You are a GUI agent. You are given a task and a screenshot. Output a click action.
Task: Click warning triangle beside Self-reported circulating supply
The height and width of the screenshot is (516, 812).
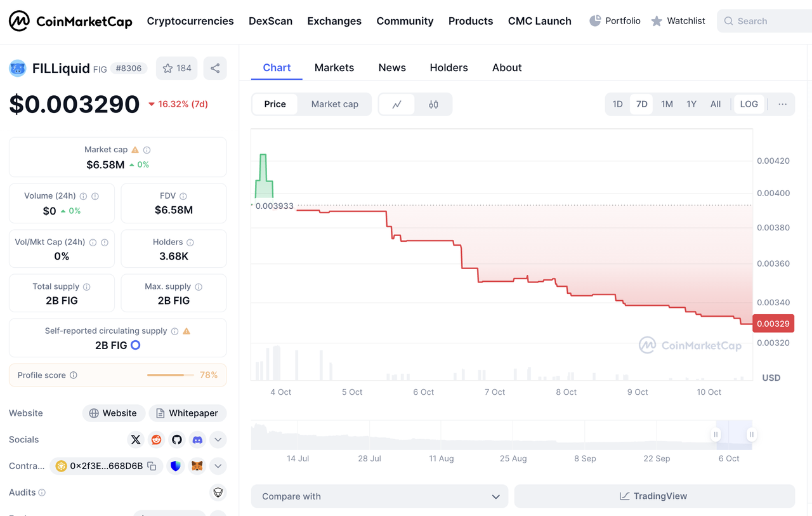point(187,331)
